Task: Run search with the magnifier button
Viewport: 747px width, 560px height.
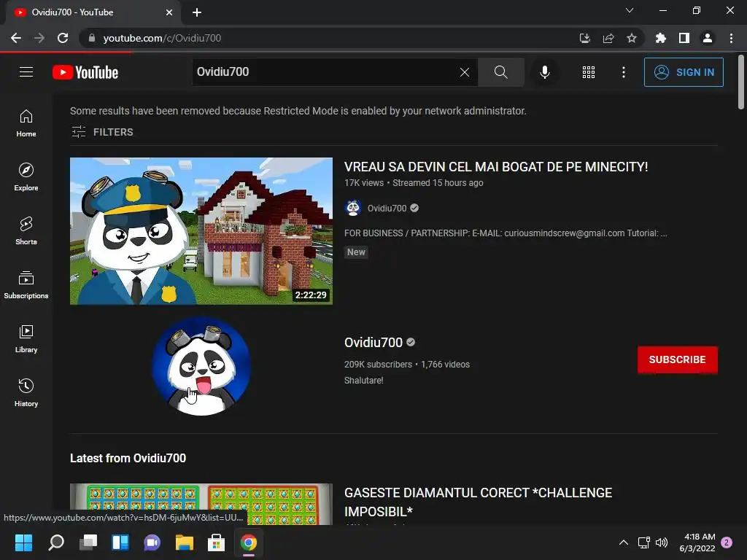Action: [500, 72]
